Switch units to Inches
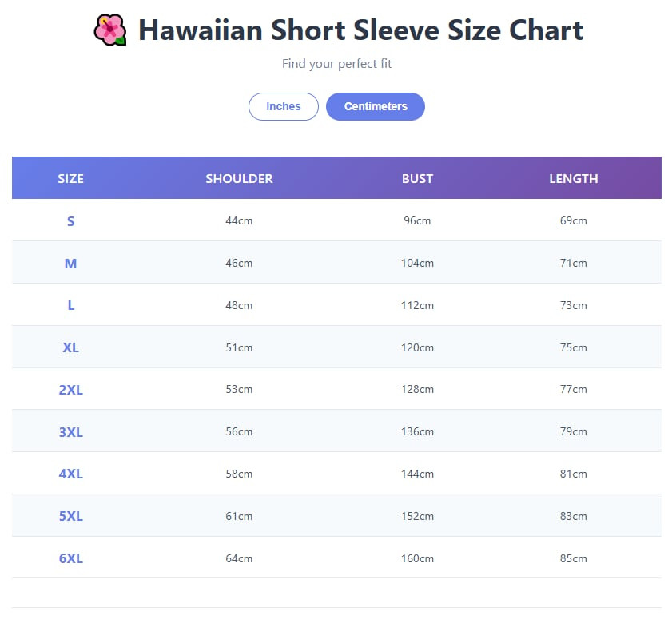This screenshot has width=672, height=623. click(x=284, y=106)
